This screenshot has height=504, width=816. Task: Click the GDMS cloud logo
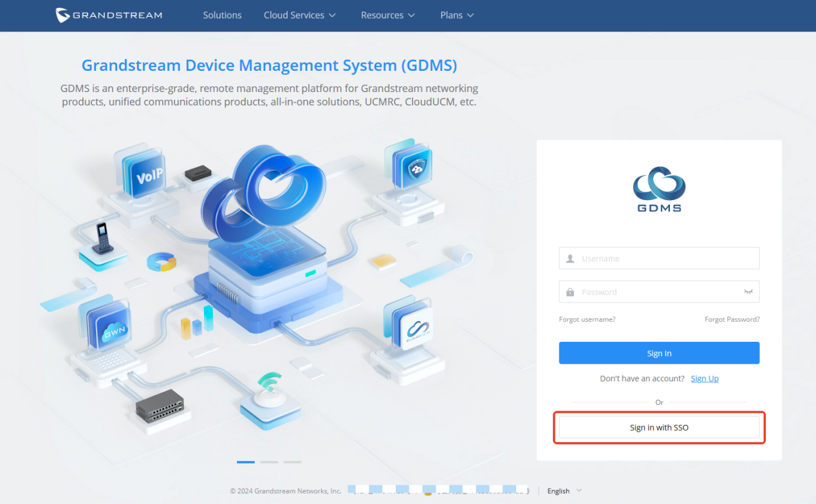(659, 189)
